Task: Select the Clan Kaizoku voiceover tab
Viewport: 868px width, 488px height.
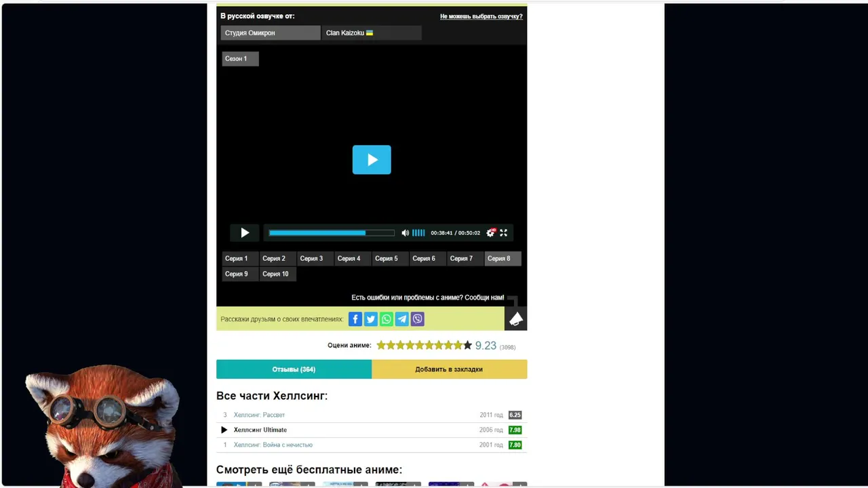Action: pyautogui.click(x=372, y=33)
